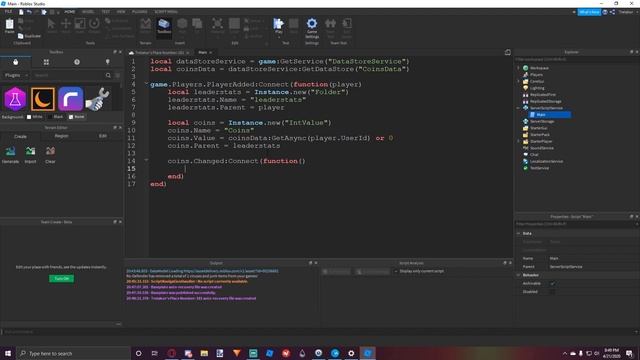The width and height of the screenshot is (640, 360).
Task: Open the Plugins category dropdown in Toolbox
Action: pos(16,75)
